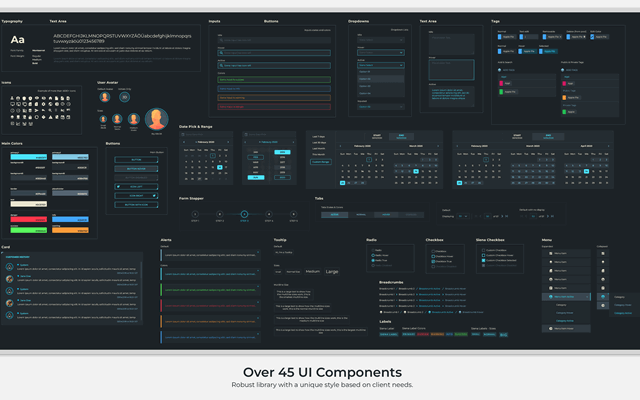Click the initials-only avatar circle
Viewport: 640px width, 400px height.
click(124, 97)
